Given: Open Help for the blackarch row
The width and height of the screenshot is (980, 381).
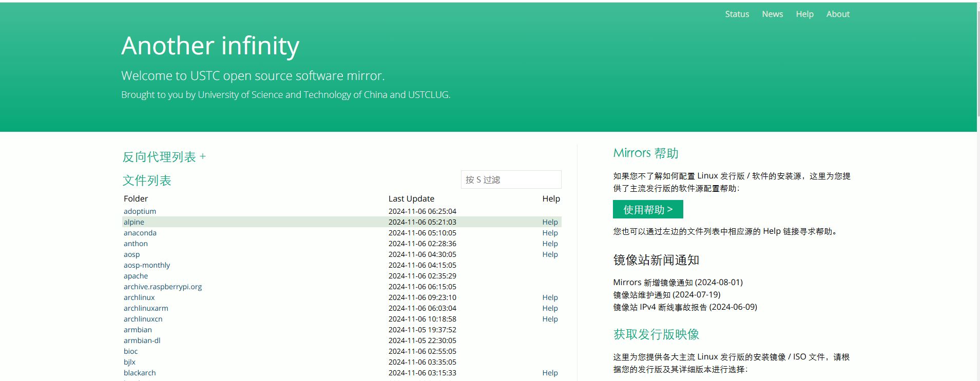Looking at the screenshot, I should tap(550, 373).
